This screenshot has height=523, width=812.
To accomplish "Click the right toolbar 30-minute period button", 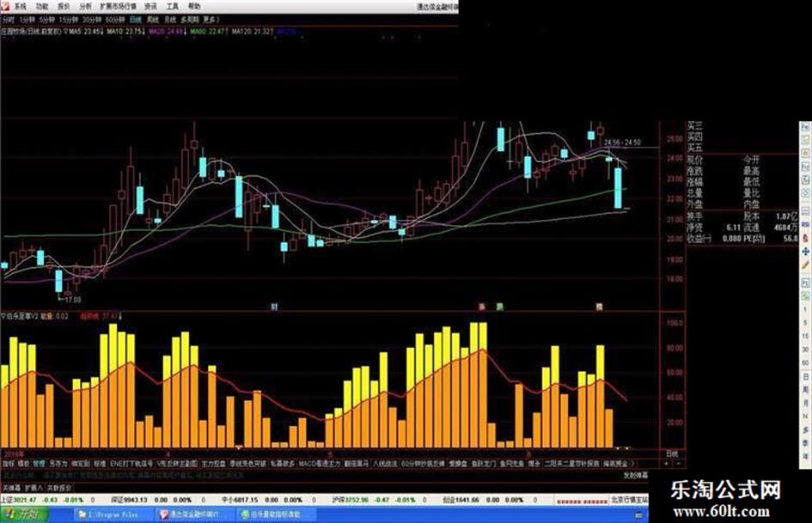I will pyautogui.click(x=805, y=350).
